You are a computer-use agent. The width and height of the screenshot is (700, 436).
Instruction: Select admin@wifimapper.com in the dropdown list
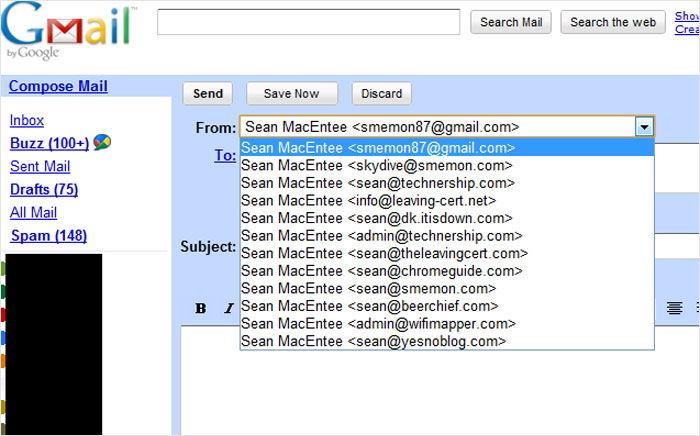click(x=379, y=323)
